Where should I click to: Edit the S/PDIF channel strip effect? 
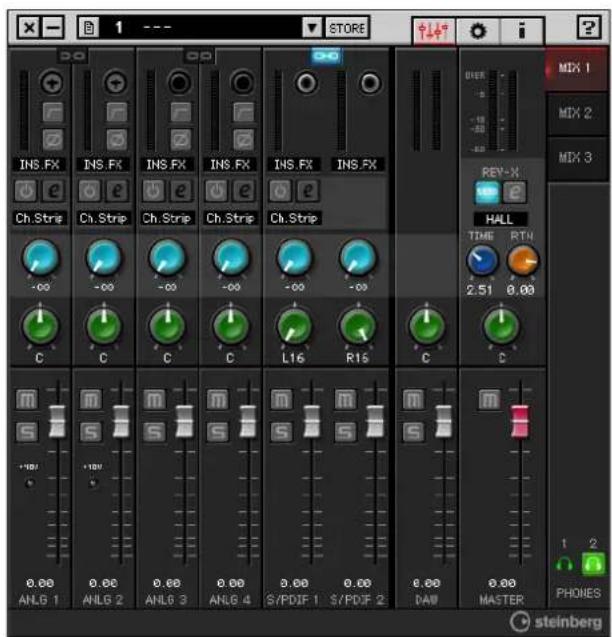tap(308, 191)
